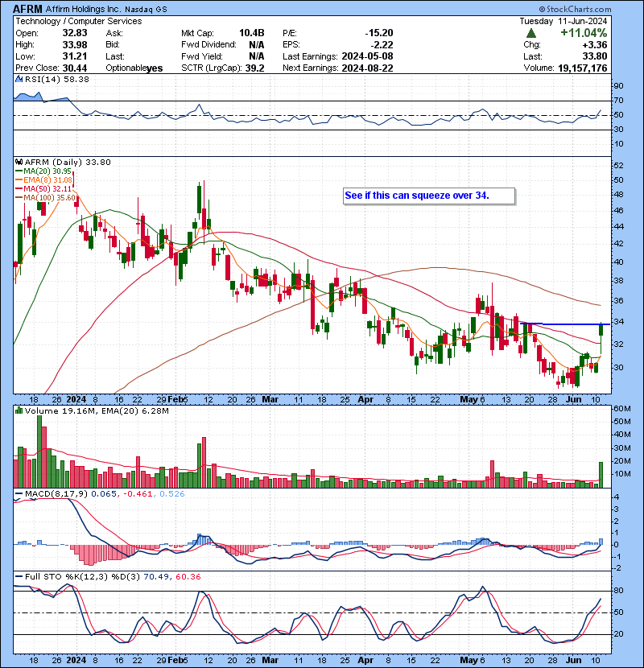The image size is (644, 668).
Task: Click the Open 32.83 price value
Action: pyautogui.click(x=75, y=33)
